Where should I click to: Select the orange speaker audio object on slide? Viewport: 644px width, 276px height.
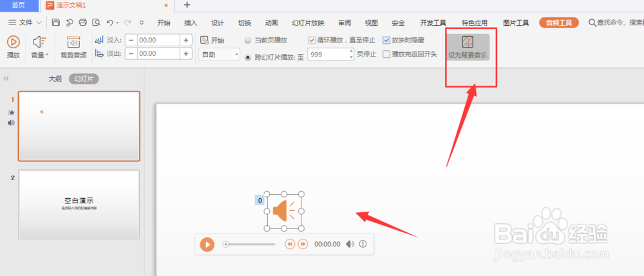tap(284, 211)
